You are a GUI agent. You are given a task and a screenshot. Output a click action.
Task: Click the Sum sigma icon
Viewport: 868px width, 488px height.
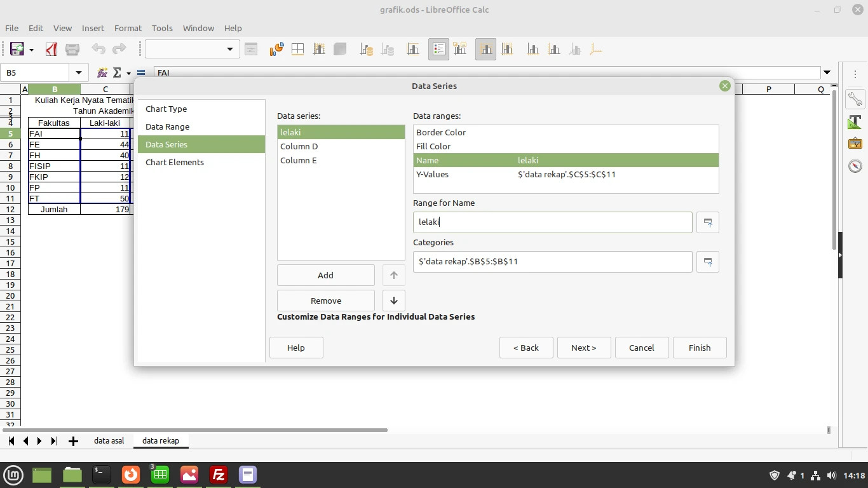[x=117, y=73]
